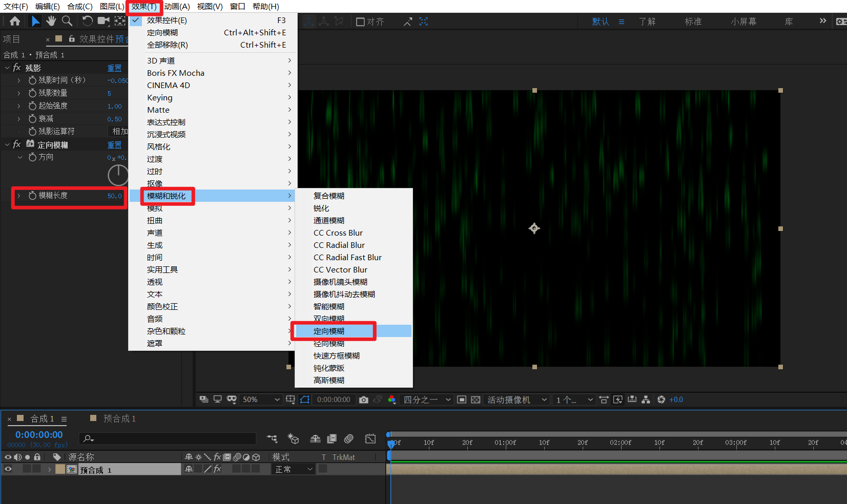The width and height of the screenshot is (847, 504).
Task: Toggle fx switch on 预合成 1 layer
Action: (x=217, y=469)
